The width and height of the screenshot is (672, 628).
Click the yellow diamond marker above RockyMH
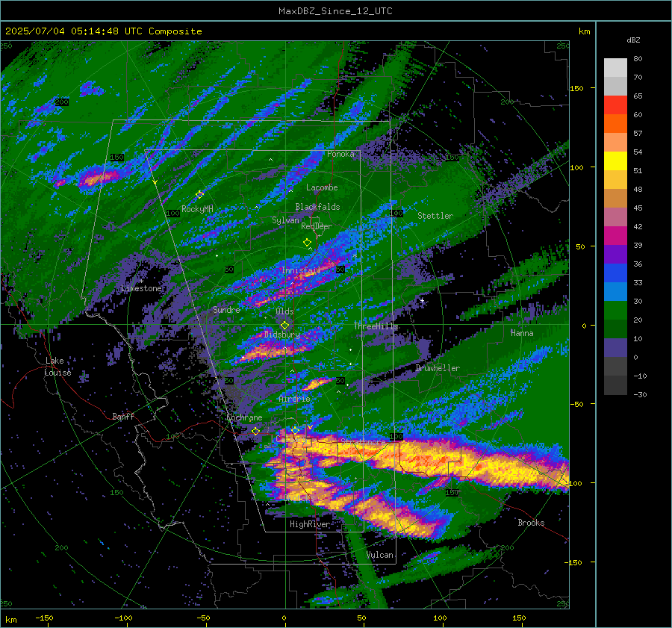click(199, 195)
